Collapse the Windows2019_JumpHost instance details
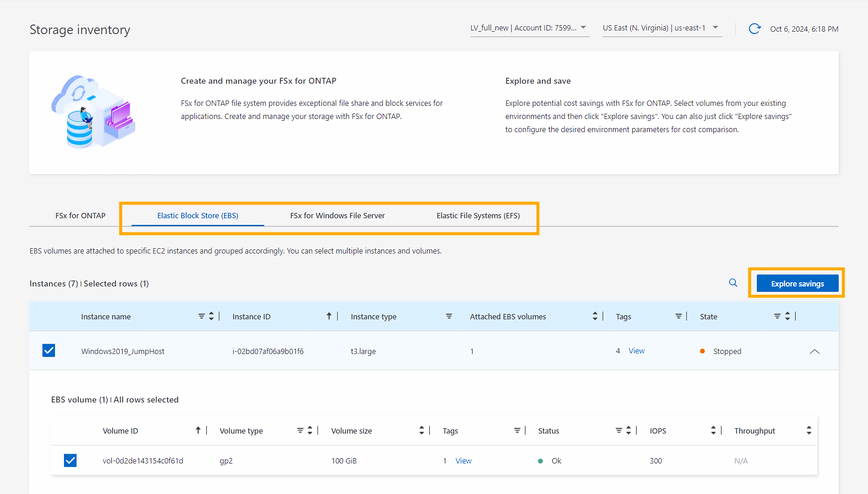 click(815, 351)
